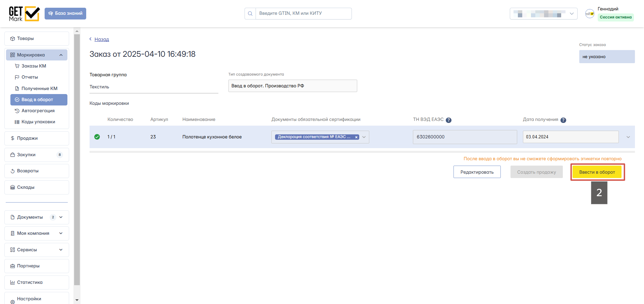Go back via the Назад link
Image resolution: width=644 pixels, height=304 pixels.
tap(102, 39)
